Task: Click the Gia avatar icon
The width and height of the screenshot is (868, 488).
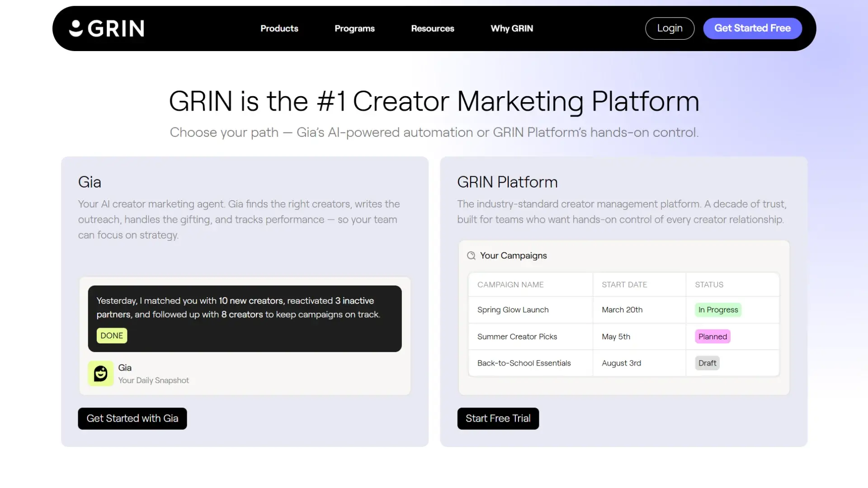Action: tap(100, 373)
